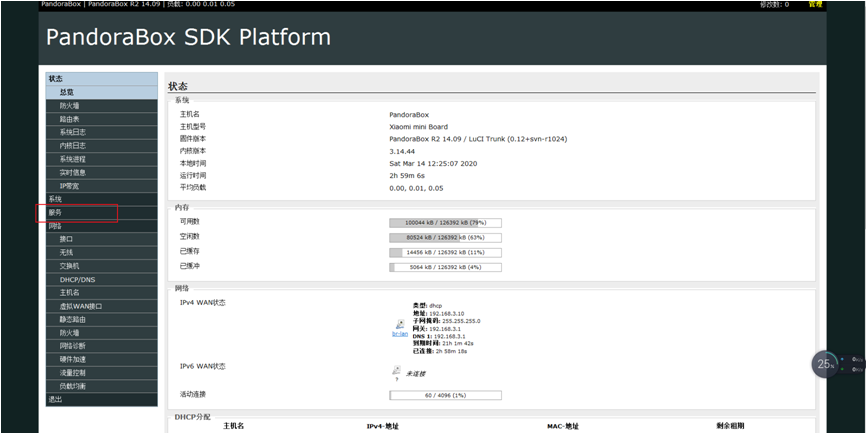Open 虚拟WAN接口 configuration page

pyautogui.click(x=101, y=306)
